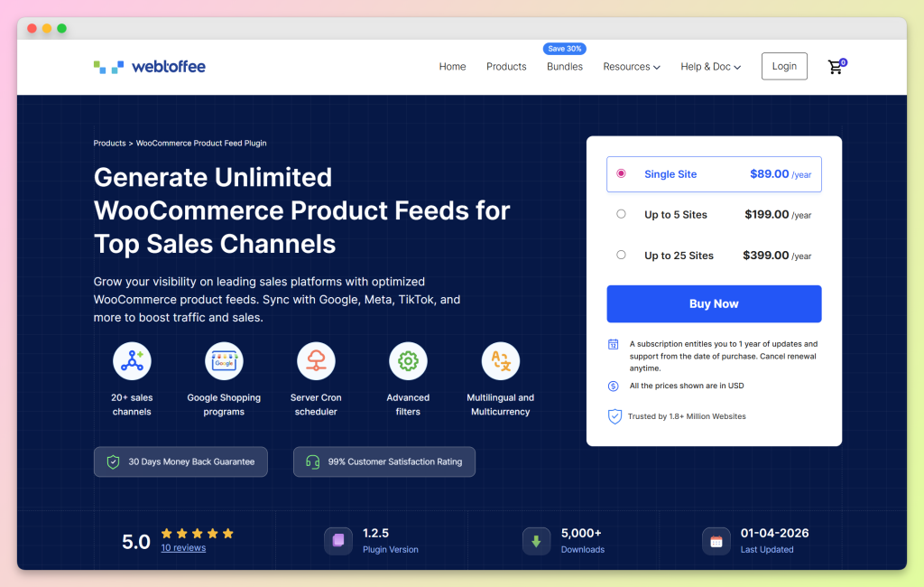924x587 pixels.
Task: Click the Google Shopping programs icon
Action: [224, 361]
